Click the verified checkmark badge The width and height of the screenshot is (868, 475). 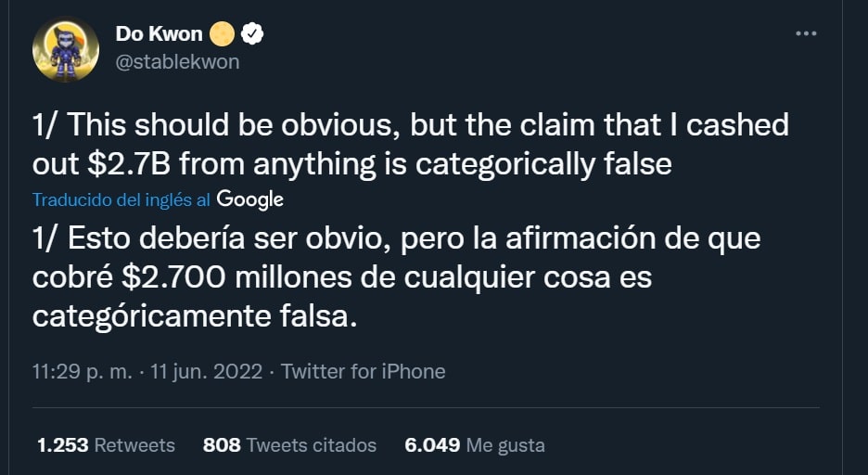(x=252, y=34)
